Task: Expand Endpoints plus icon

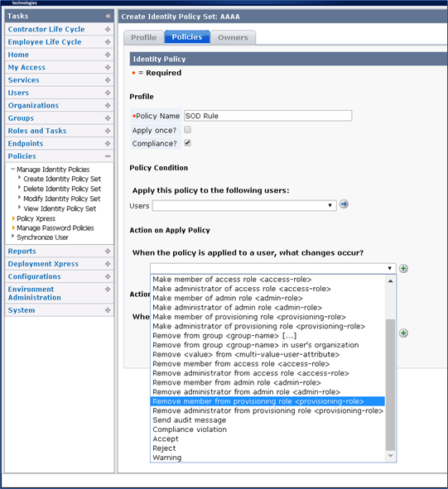Action: (x=108, y=143)
